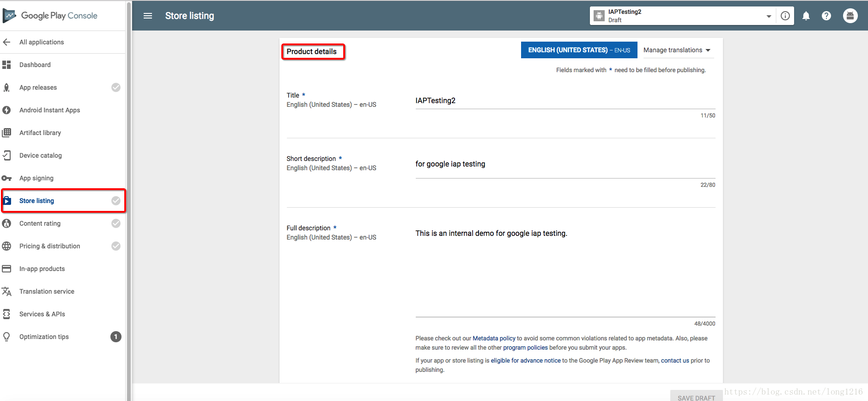Image resolution: width=868 pixels, height=401 pixels.
Task: Click into the Short description field
Action: [x=565, y=165]
